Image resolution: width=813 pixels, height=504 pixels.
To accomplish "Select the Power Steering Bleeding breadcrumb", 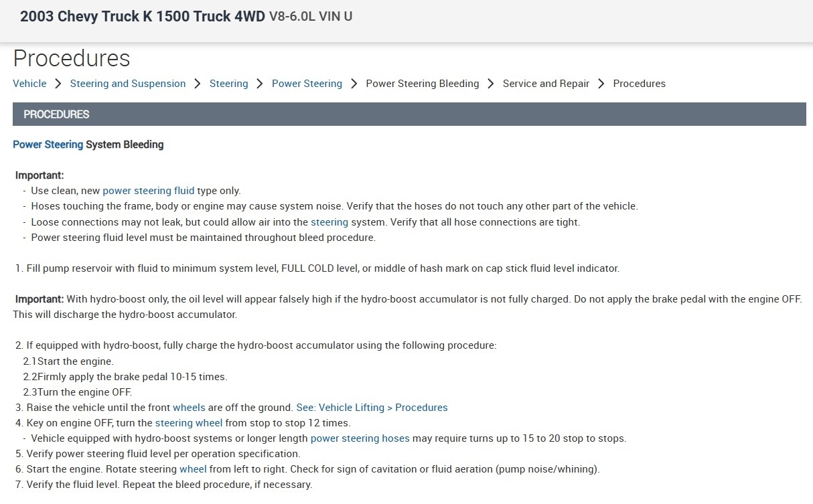I will pos(422,84).
